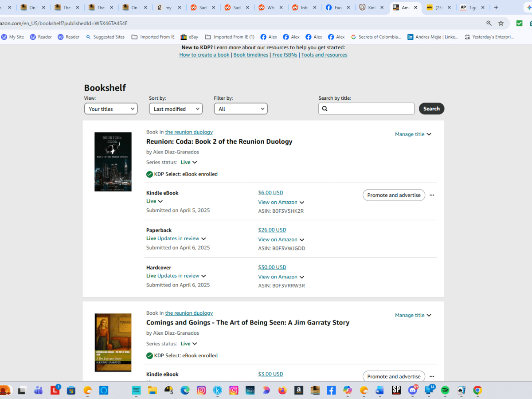Image resolution: width=532 pixels, height=399 pixels.
Task: Open Instagram icon in taskbar
Action: point(201,390)
